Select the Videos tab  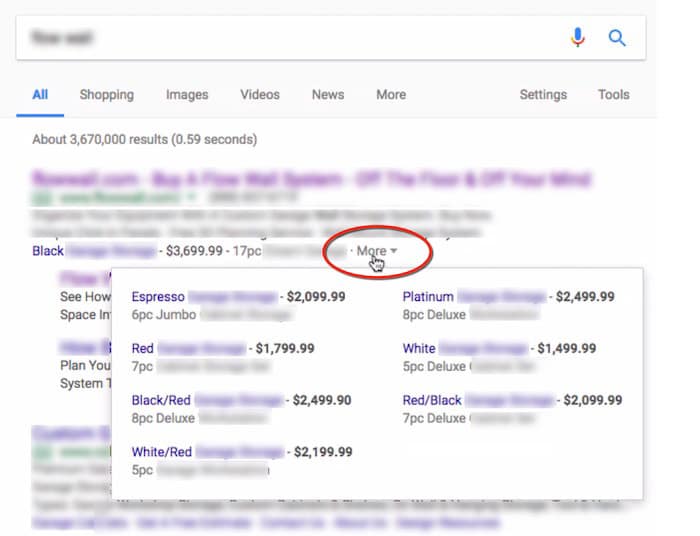(260, 95)
